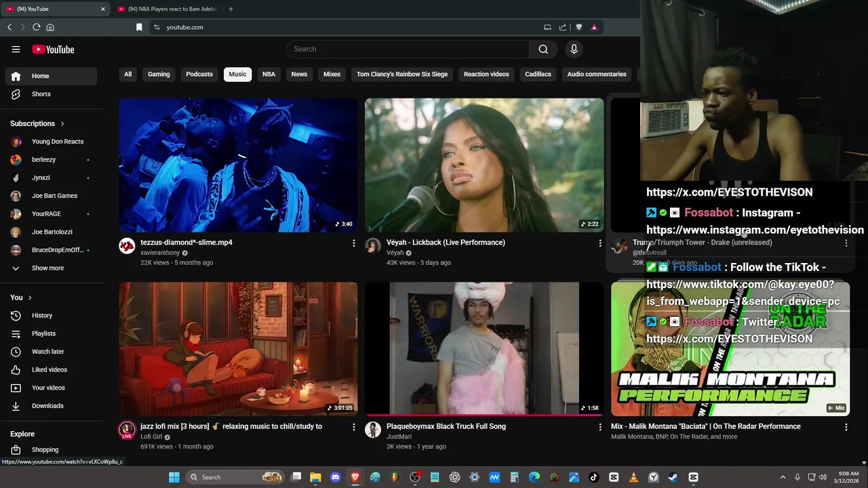Select the Cadillacs filter chip
The width and height of the screenshot is (868, 488).
[x=538, y=74]
